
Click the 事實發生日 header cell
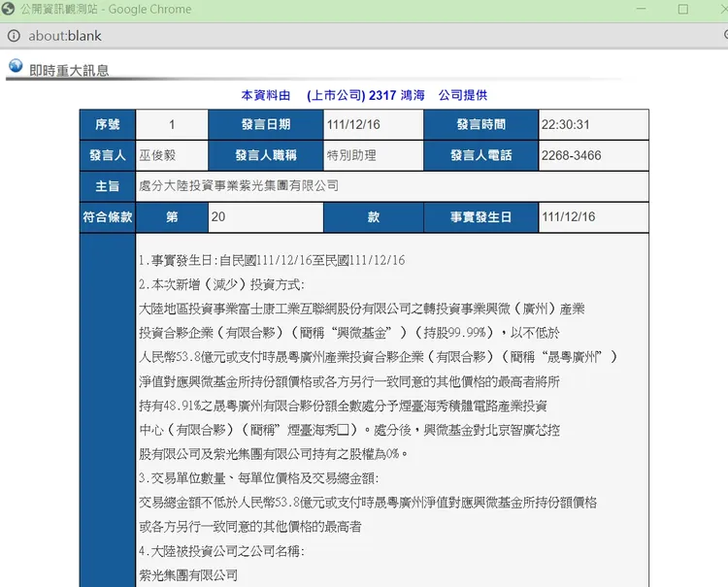481,216
